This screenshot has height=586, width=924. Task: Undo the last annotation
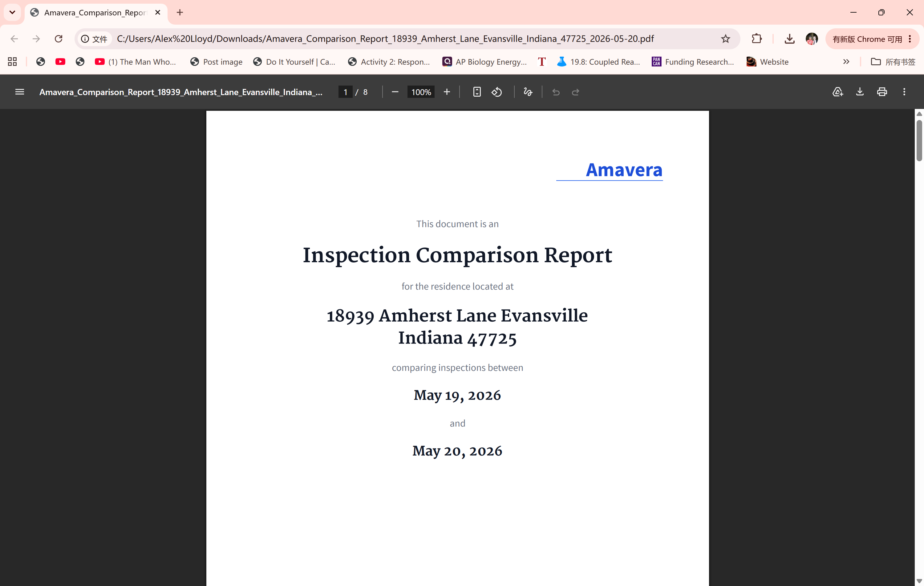pyautogui.click(x=556, y=92)
